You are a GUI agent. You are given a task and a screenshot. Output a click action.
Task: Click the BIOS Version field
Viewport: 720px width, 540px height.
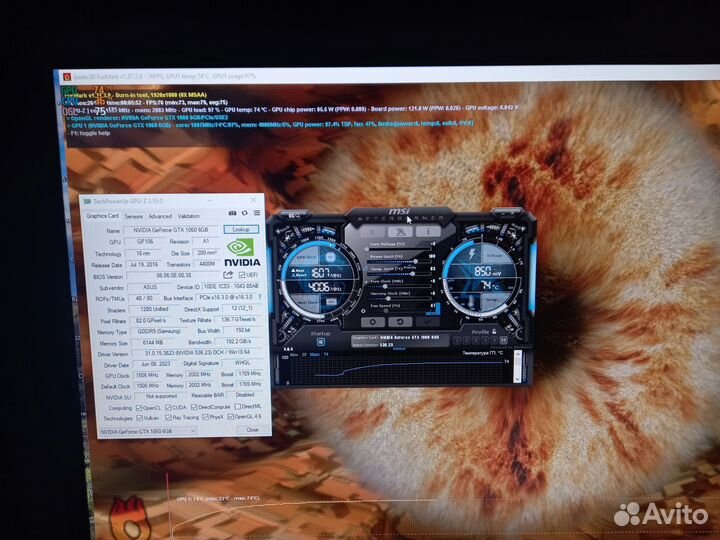174,276
